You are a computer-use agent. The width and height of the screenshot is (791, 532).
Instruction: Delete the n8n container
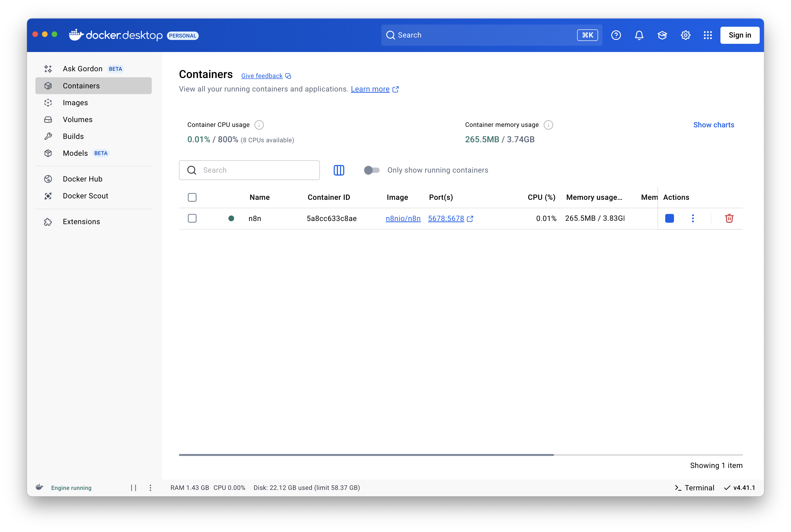coord(729,218)
